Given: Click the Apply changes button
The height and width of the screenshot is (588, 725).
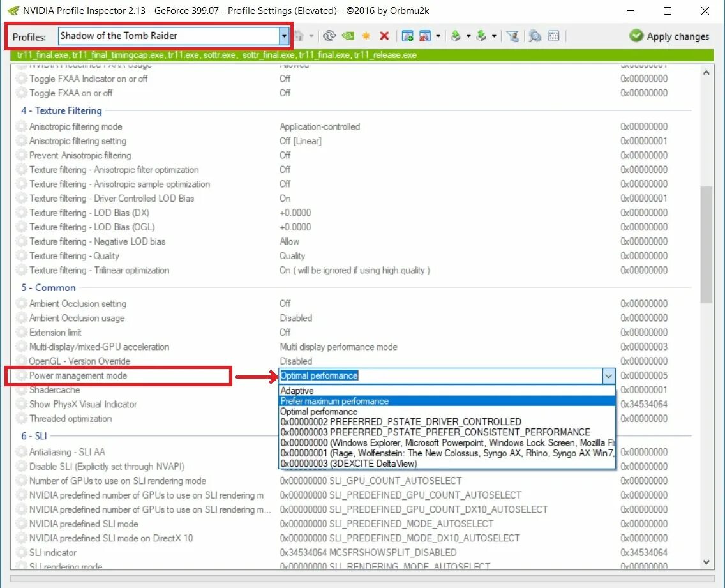Looking at the screenshot, I should coord(669,36).
